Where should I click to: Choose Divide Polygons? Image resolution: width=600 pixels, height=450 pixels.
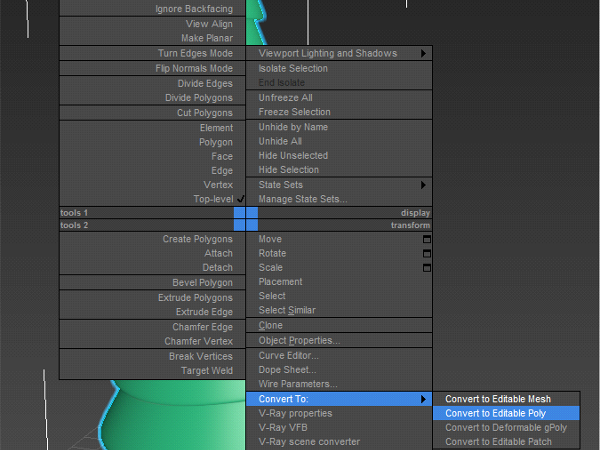152,98
